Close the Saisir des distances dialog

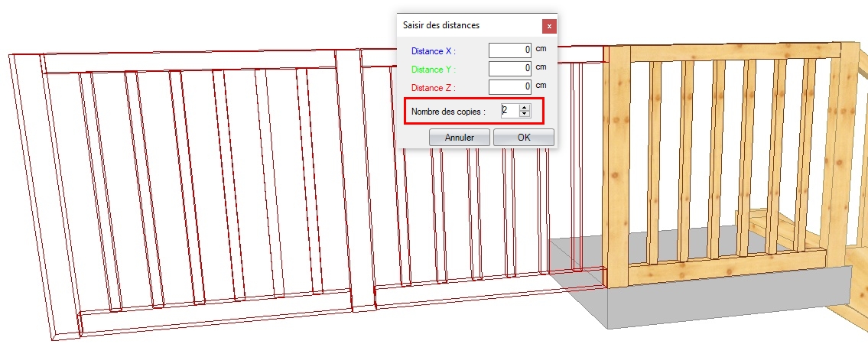point(549,26)
